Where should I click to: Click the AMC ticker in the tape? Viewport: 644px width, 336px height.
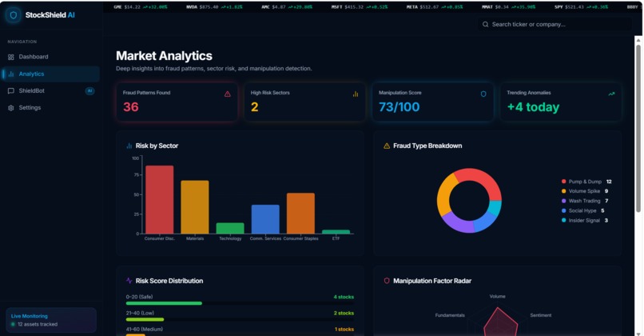point(287,7)
